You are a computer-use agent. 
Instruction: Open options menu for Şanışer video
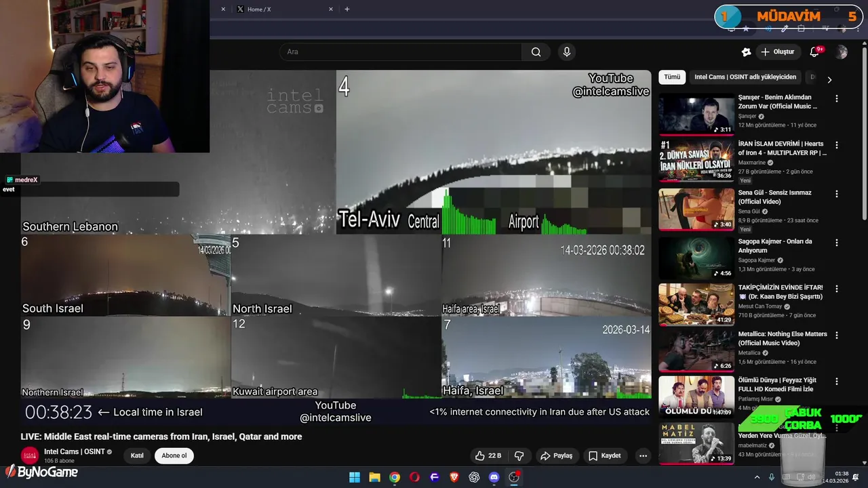pyautogui.click(x=836, y=98)
